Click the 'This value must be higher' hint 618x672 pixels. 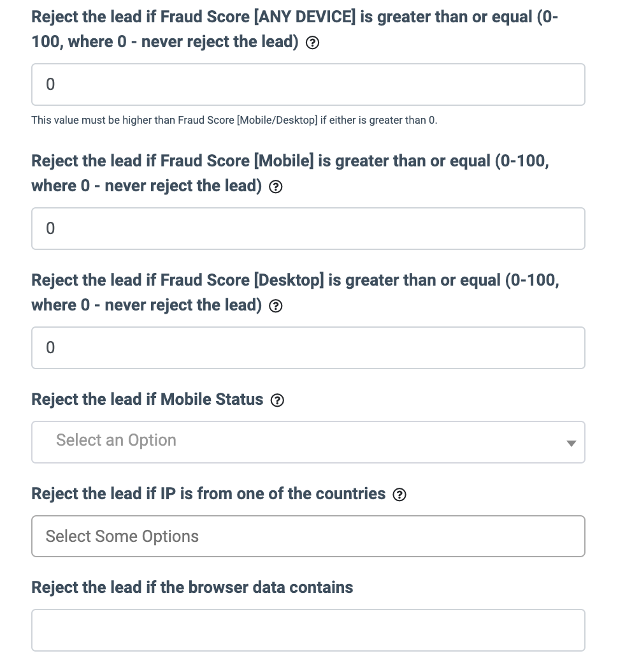point(234,120)
